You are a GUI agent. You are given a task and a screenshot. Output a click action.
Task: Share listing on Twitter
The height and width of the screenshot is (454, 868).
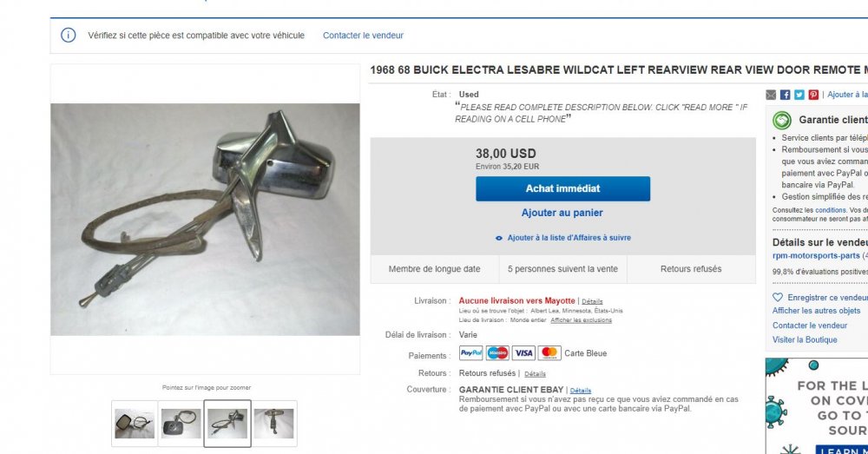799,95
